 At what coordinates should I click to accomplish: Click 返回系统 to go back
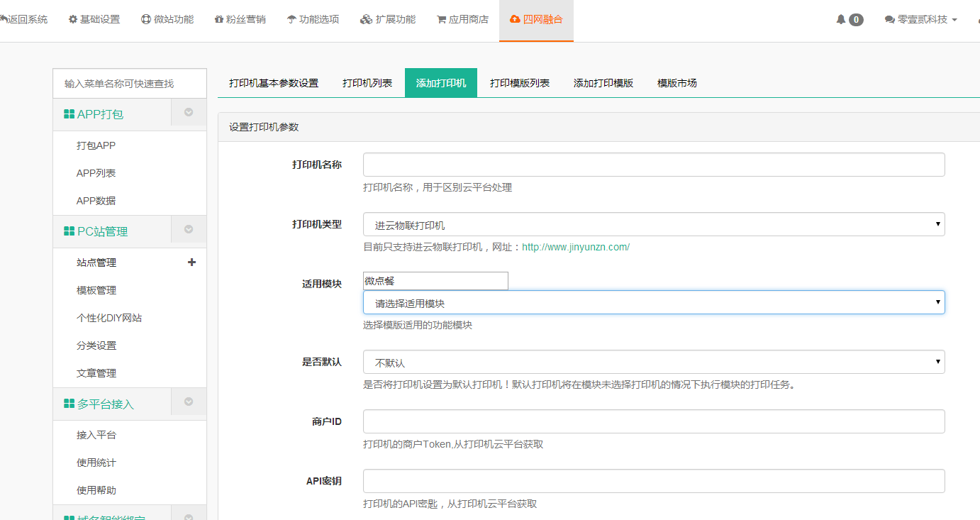pos(25,20)
